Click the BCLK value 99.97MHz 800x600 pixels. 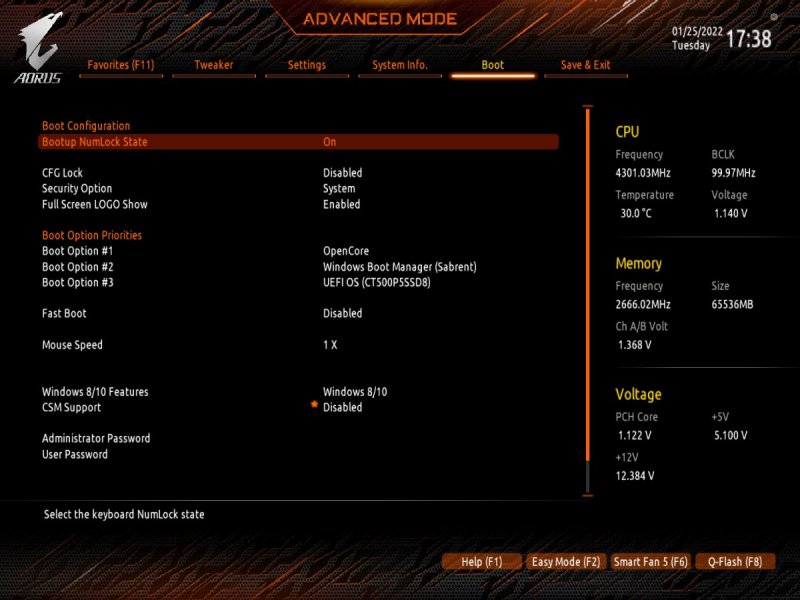(733, 173)
